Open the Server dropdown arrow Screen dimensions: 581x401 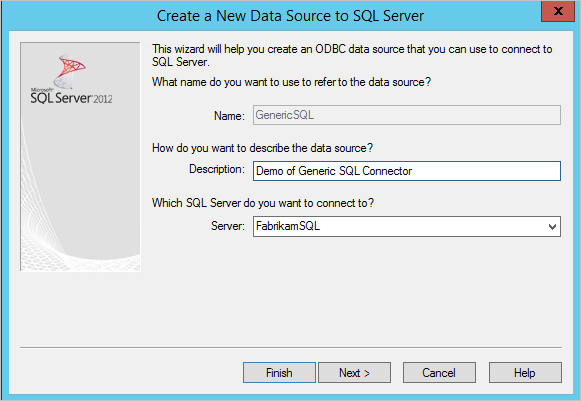(x=552, y=226)
